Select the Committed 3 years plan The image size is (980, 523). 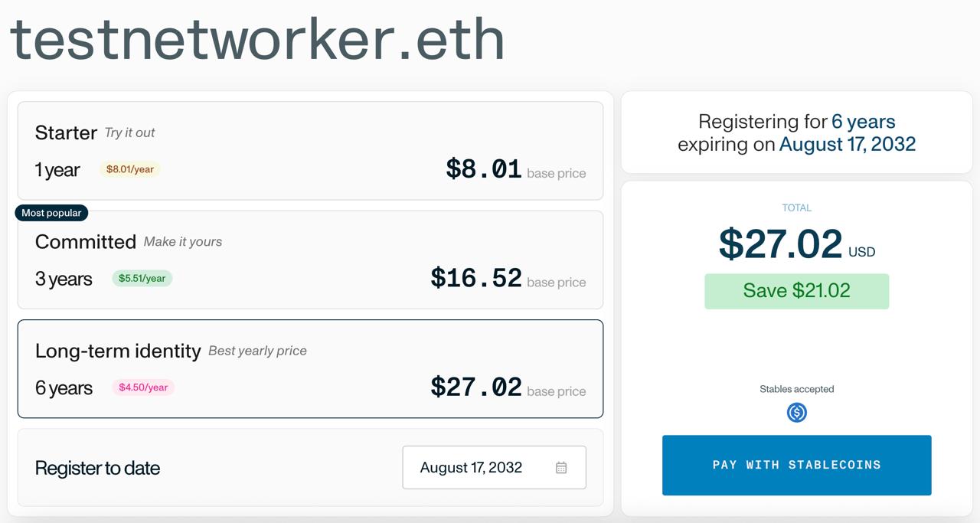(310, 260)
